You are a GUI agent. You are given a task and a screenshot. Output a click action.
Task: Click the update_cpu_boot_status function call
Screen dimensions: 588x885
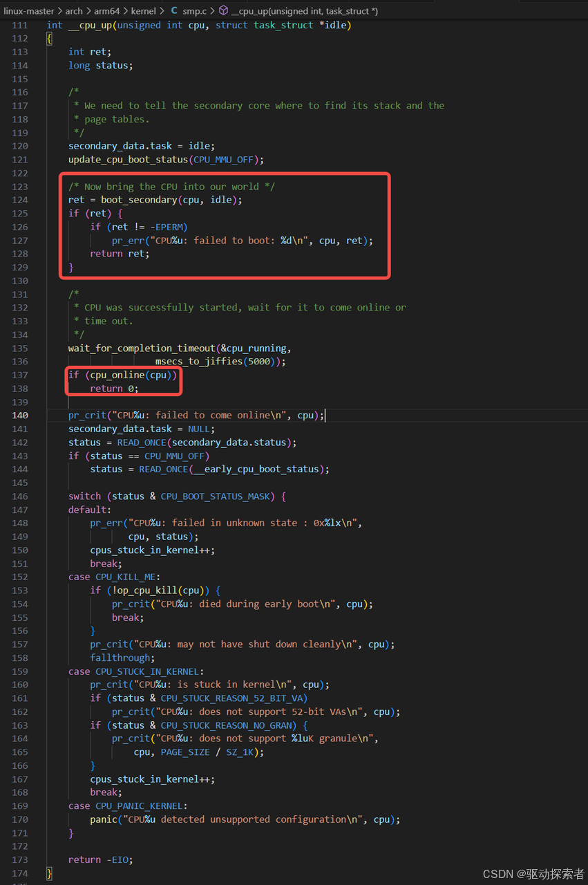(129, 160)
